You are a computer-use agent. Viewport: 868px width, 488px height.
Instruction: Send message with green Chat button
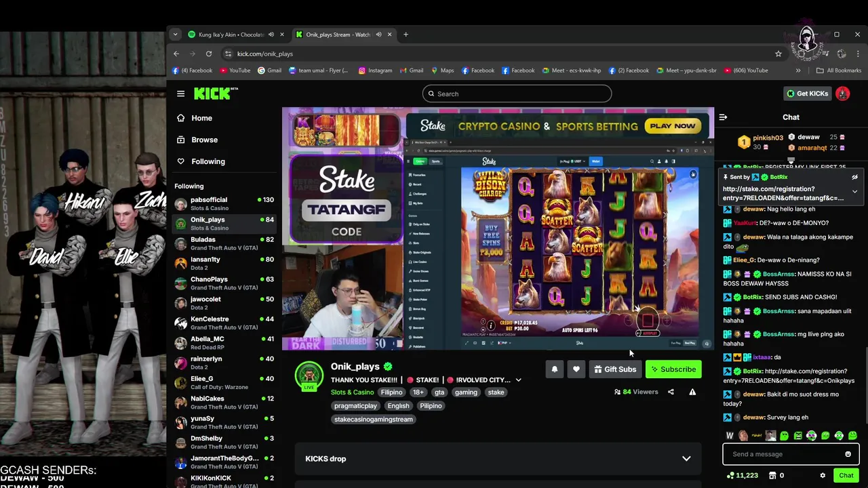pyautogui.click(x=846, y=475)
